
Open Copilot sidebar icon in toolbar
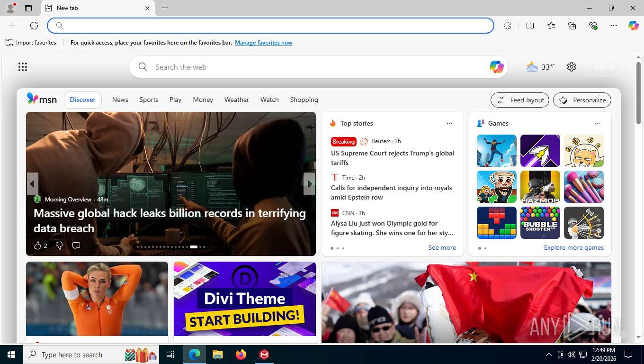[634, 26]
